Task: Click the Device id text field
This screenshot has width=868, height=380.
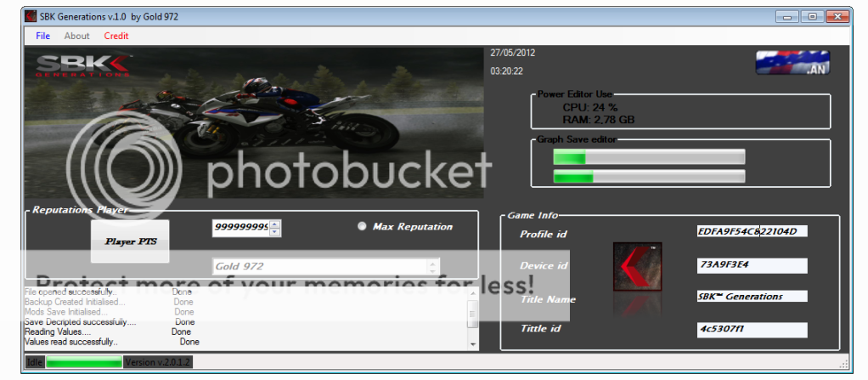Action: click(751, 265)
